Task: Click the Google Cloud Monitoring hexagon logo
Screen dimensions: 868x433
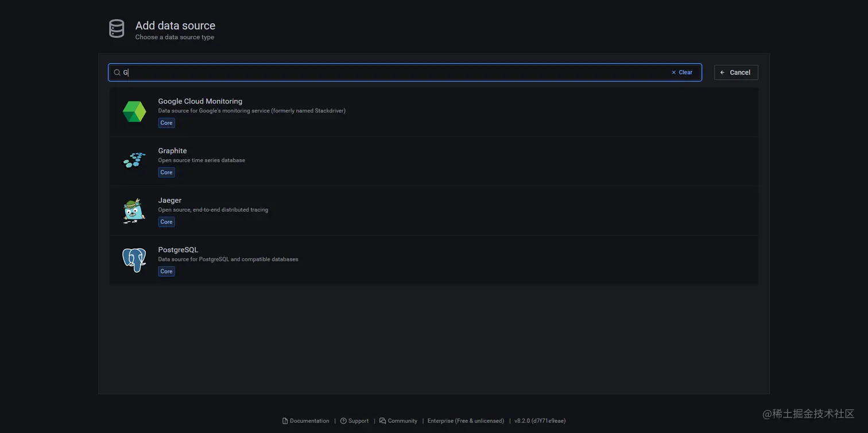Action: coord(134,111)
